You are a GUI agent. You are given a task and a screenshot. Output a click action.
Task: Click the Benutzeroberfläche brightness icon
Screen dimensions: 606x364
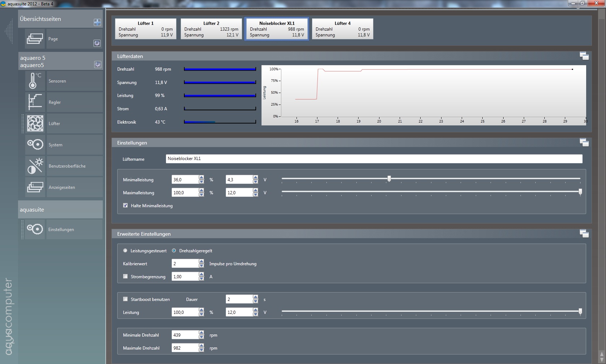pos(35,166)
